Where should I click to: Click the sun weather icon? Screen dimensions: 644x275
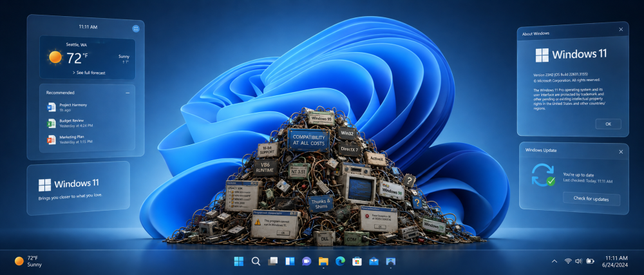pyautogui.click(x=55, y=57)
